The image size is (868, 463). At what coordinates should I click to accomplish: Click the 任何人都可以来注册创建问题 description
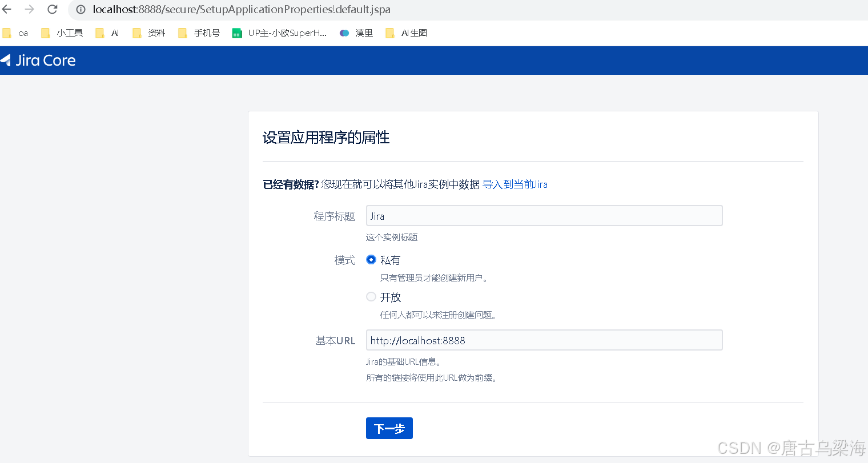coord(438,315)
